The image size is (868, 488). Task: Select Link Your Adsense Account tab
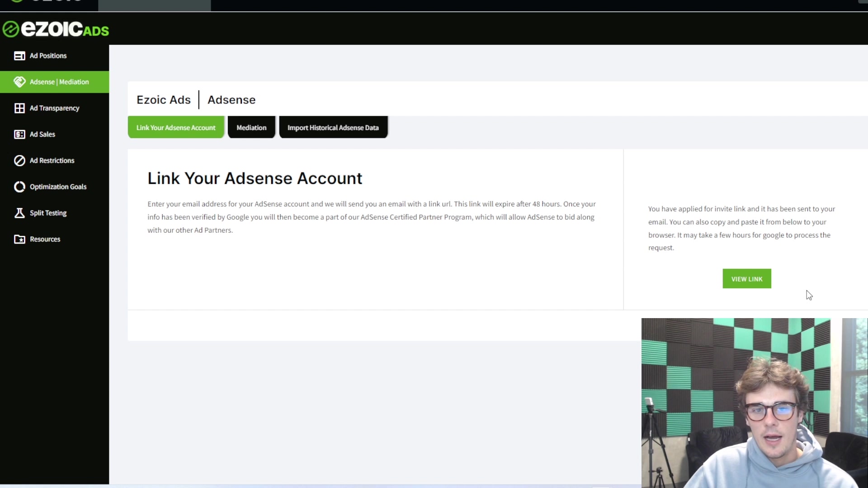coord(176,128)
